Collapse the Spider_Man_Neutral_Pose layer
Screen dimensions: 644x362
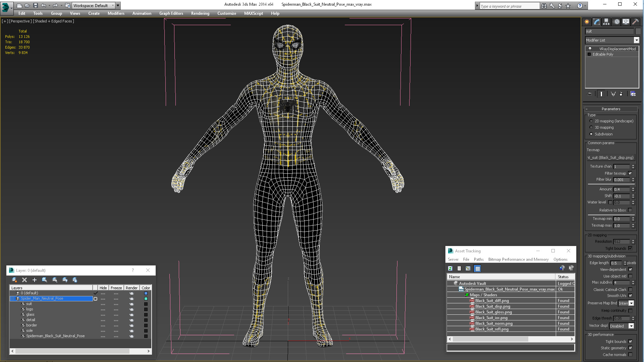[x=12, y=298]
